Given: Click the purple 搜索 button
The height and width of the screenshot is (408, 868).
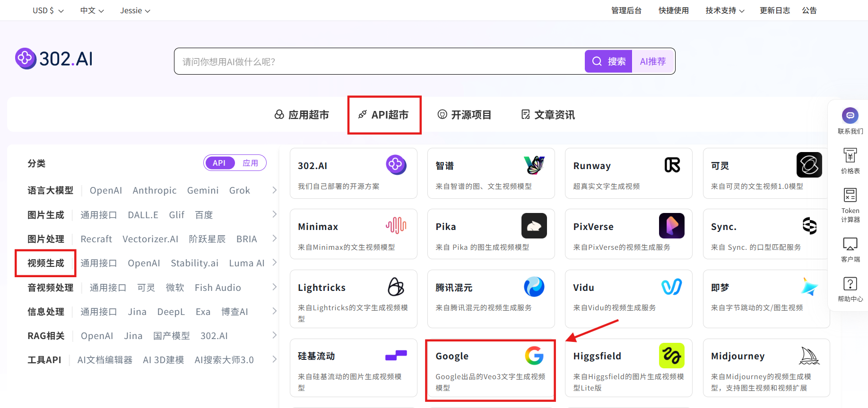Looking at the screenshot, I should click(x=608, y=61).
